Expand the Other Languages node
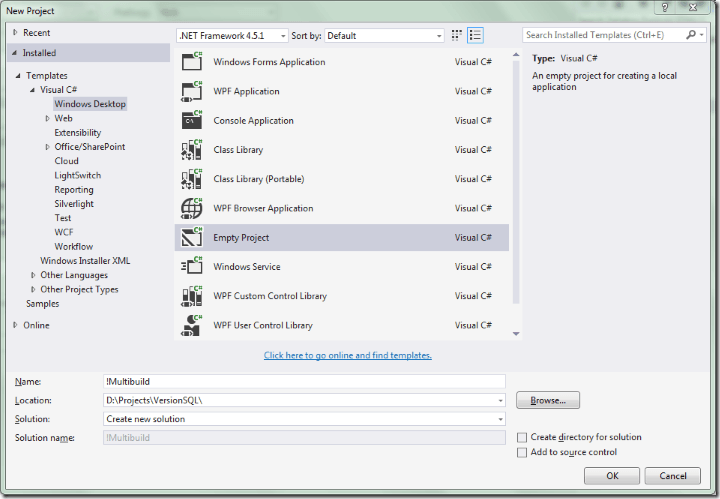Screen dimensions: 720x499 pos(33,275)
